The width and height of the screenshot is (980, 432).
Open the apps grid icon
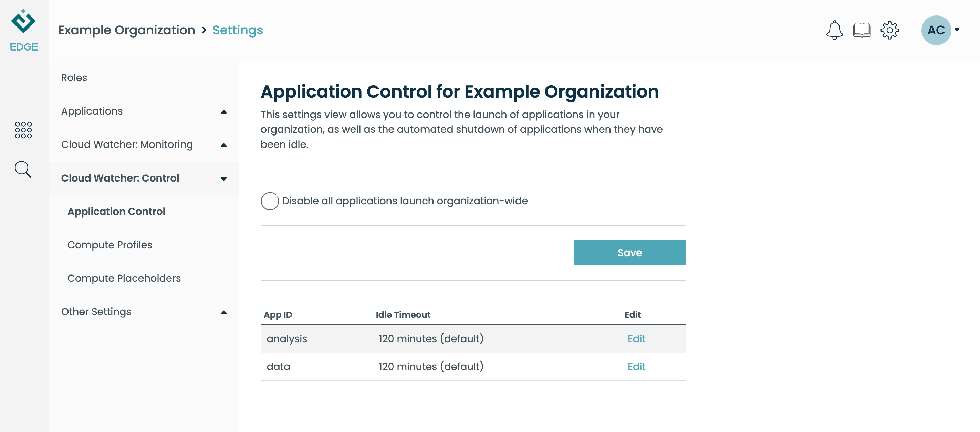click(23, 130)
